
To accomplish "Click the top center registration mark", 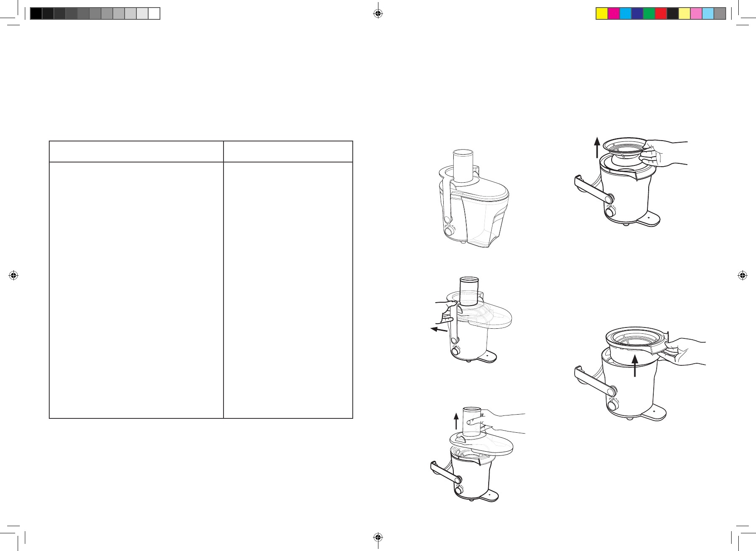I will coord(378,14).
